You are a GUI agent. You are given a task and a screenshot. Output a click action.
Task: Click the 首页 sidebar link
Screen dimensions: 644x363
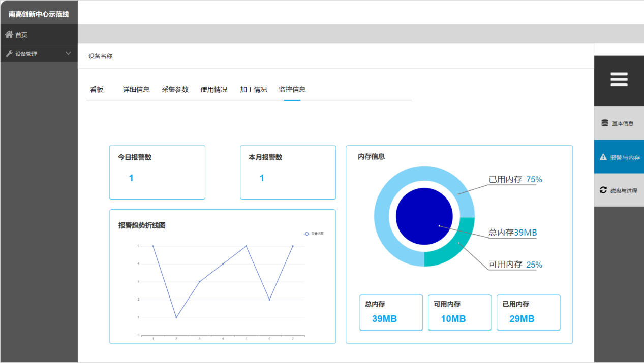click(21, 35)
